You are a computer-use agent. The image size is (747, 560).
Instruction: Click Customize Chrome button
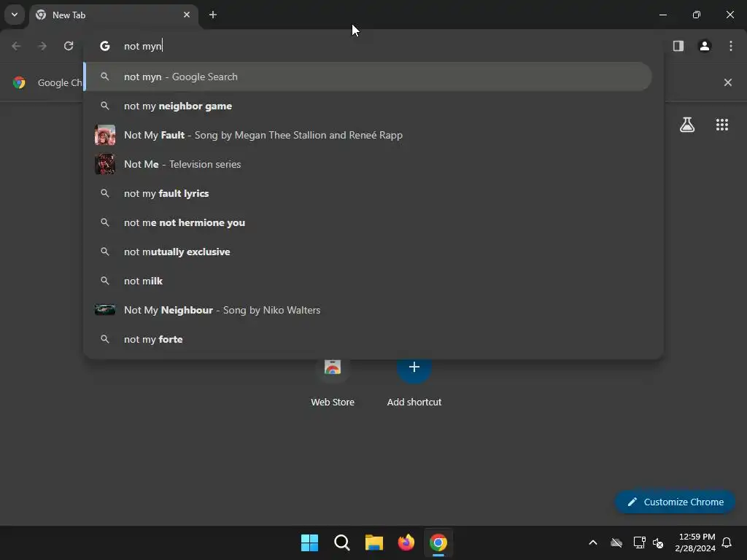675,502
